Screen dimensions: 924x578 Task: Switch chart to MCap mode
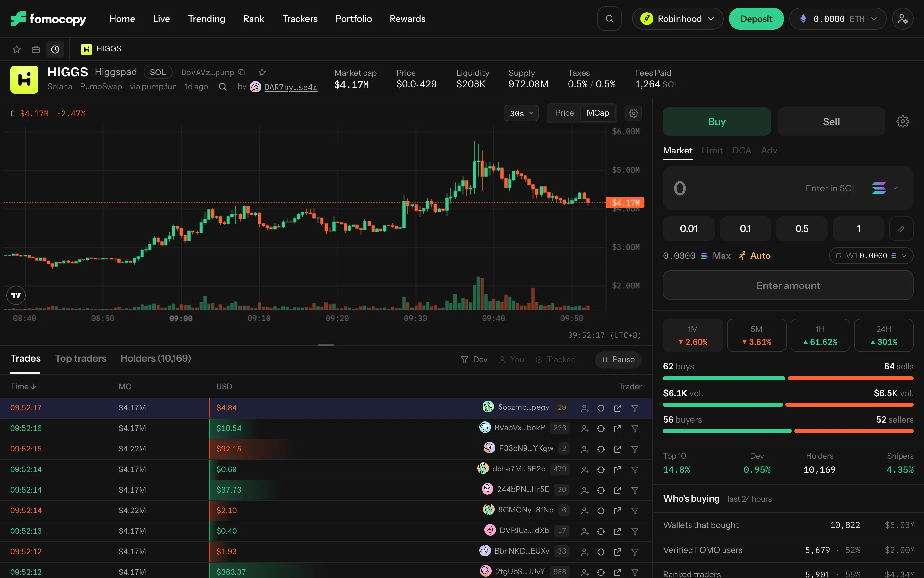tap(597, 113)
